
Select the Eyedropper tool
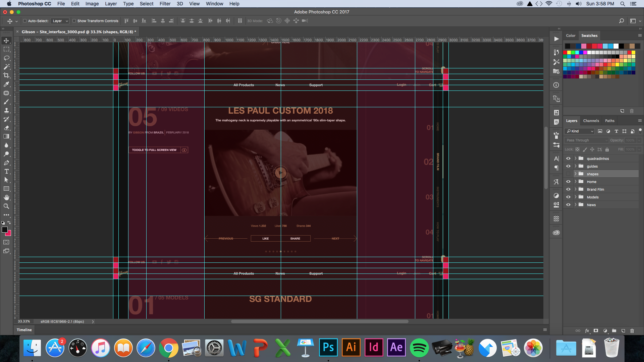tap(6, 84)
